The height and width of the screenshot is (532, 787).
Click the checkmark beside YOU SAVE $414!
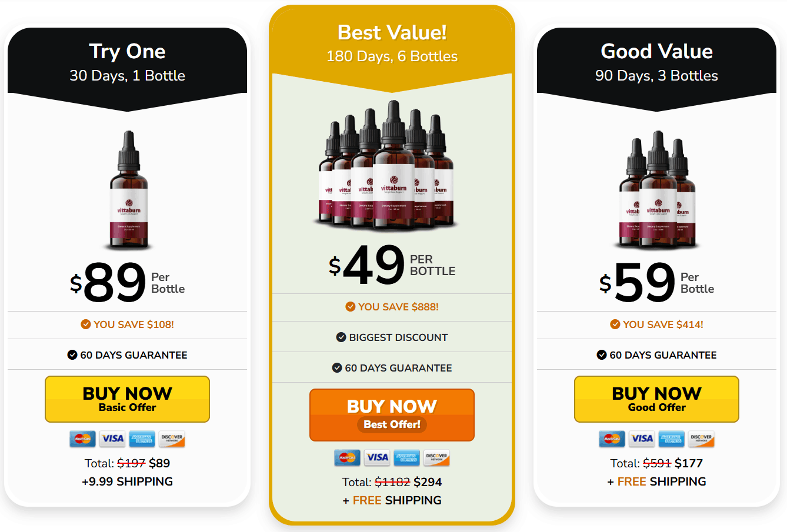point(615,324)
